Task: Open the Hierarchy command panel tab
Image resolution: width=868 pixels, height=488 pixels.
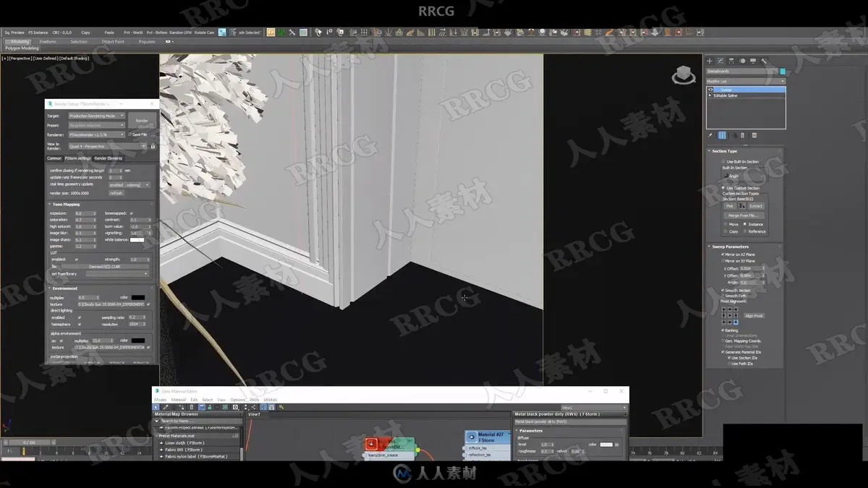Action: click(x=731, y=61)
